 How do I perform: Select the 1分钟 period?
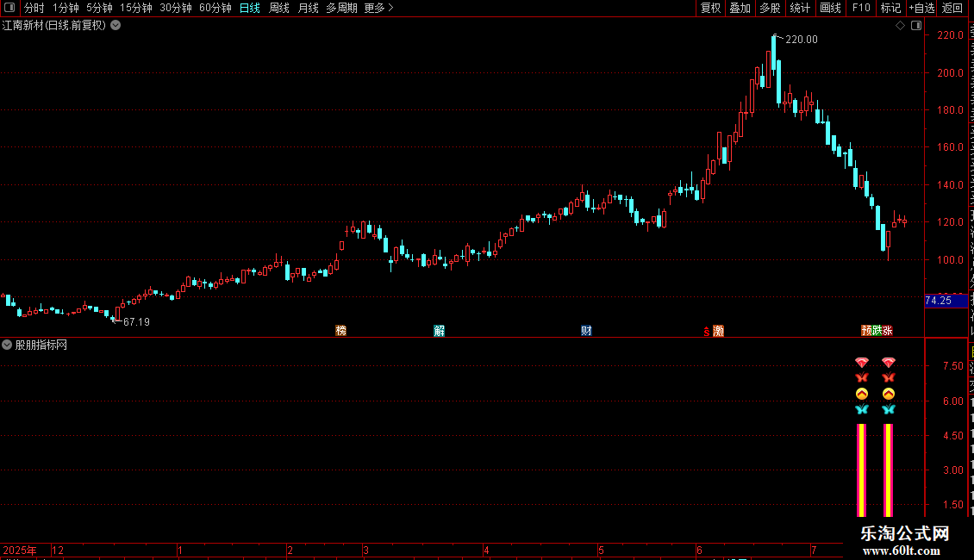coord(66,8)
